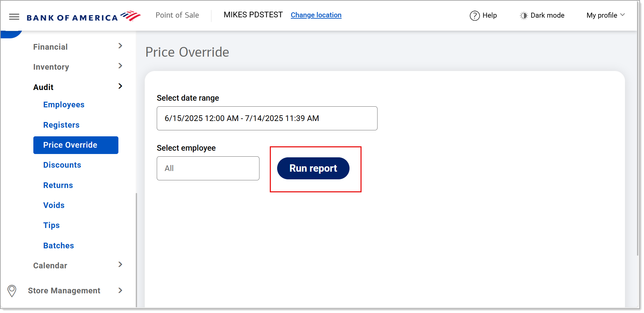Open the Select employee dropdown
Image resolution: width=644 pixels, height=313 pixels.
(208, 168)
